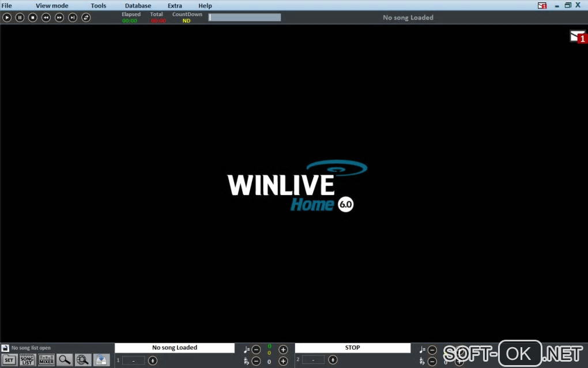Viewport: 588px width, 368px height.
Task: Click the 'No song list open' status text
Action: (x=31, y=348)
